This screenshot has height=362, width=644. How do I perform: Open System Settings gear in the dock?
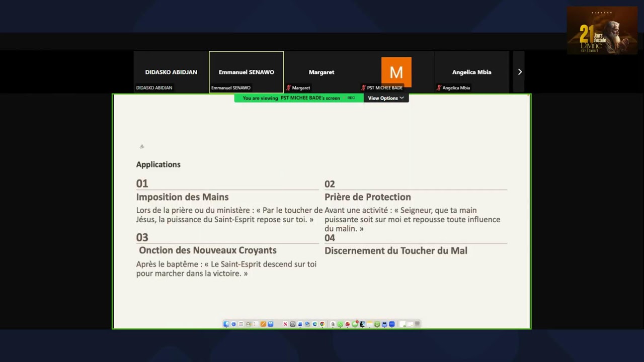293,324
